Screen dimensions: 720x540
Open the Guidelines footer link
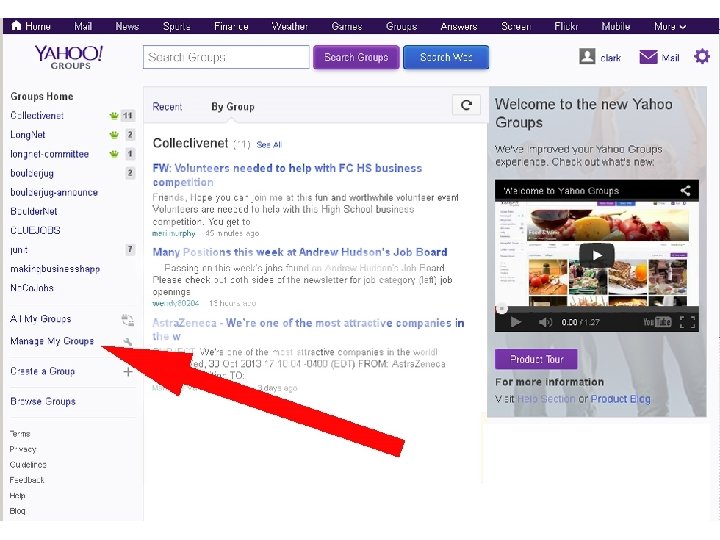coord(28,465)
